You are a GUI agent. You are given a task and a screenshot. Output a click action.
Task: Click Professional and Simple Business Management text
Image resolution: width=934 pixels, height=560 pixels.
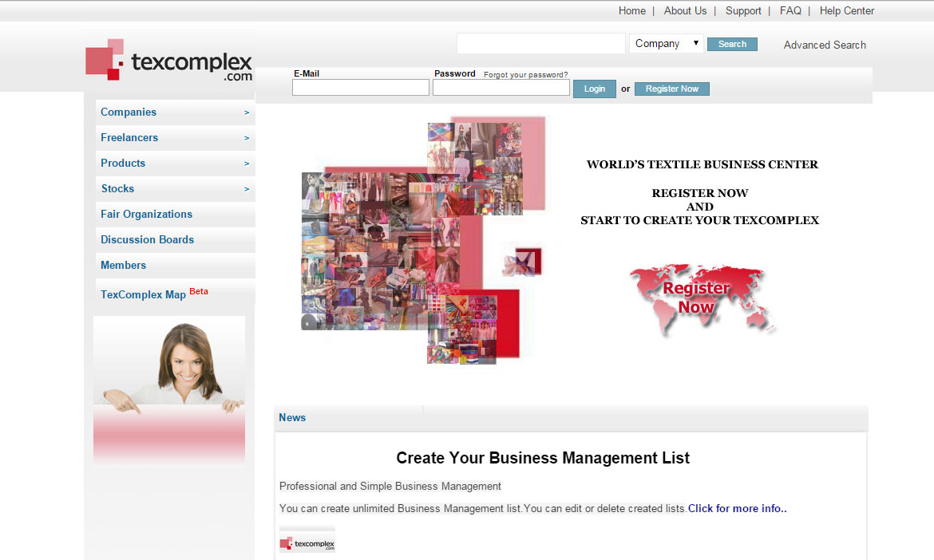click(390, 486)
